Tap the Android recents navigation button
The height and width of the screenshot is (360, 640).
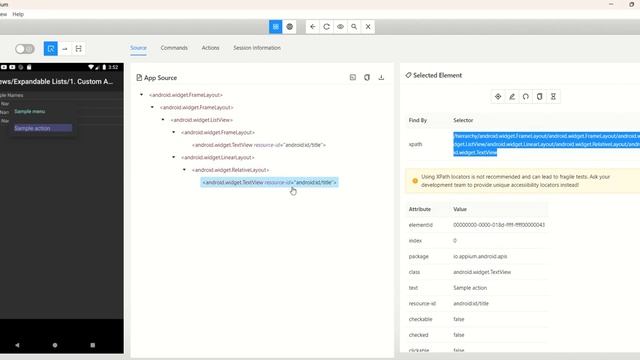(x=93, y=345)
